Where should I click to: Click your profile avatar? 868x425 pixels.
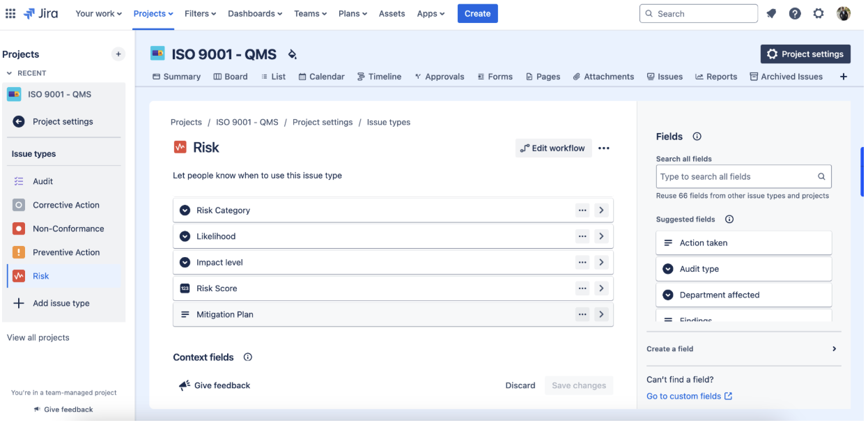coord(844,13)
